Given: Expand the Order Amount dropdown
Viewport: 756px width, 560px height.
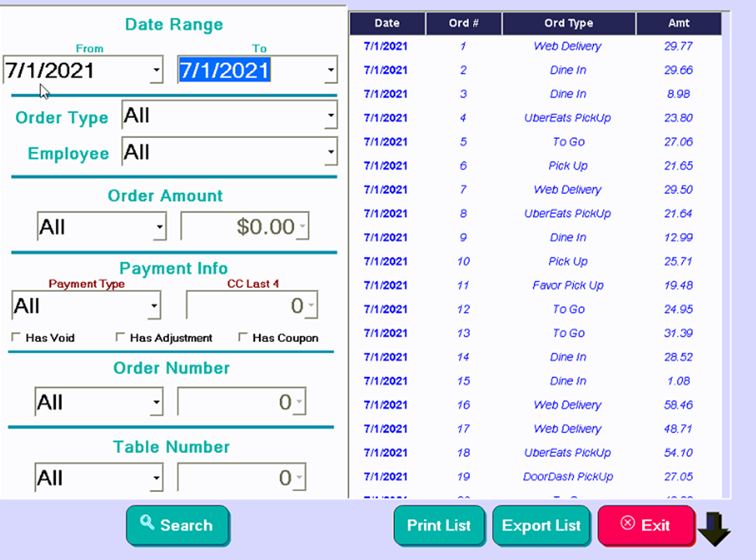Looking at the screenshot, I should (x=160, y=226).
